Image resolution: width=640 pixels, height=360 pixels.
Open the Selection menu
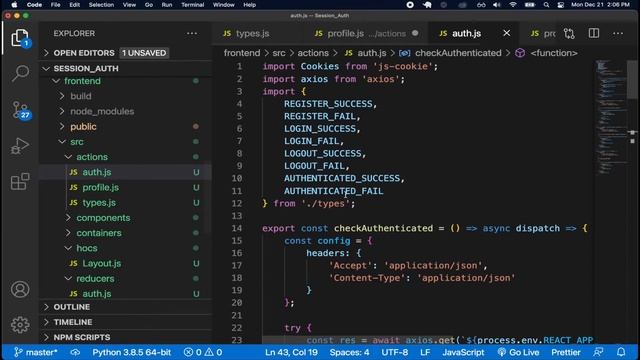(x=101, y=5)
